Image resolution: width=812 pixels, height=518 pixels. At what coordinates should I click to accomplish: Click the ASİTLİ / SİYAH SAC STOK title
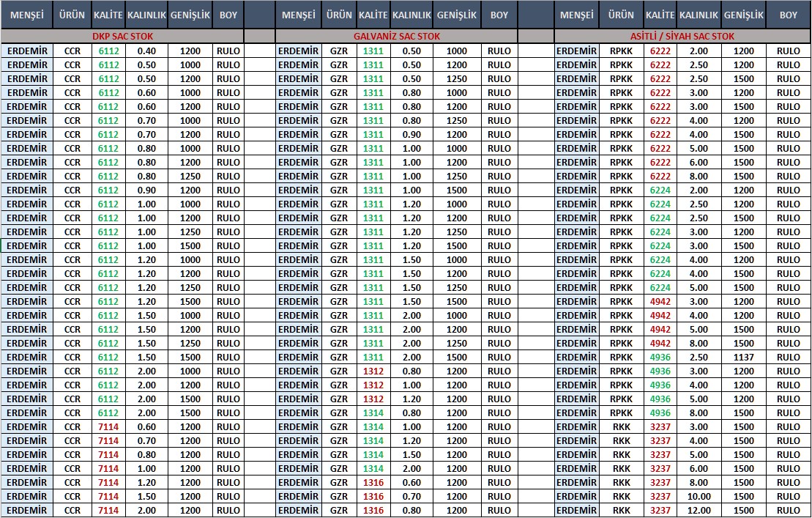(682, 36)
